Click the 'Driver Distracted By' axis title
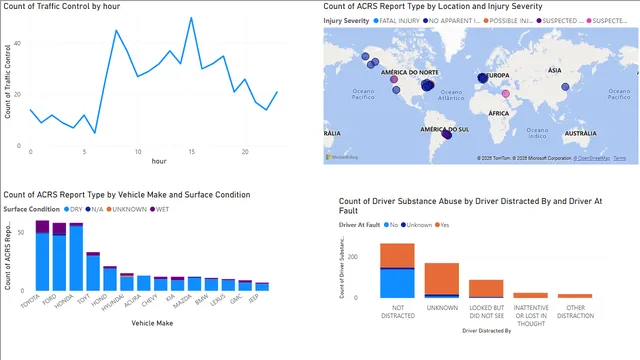This screenshot has height=360, width=640. pyautogui.click(x=487, y=331)
